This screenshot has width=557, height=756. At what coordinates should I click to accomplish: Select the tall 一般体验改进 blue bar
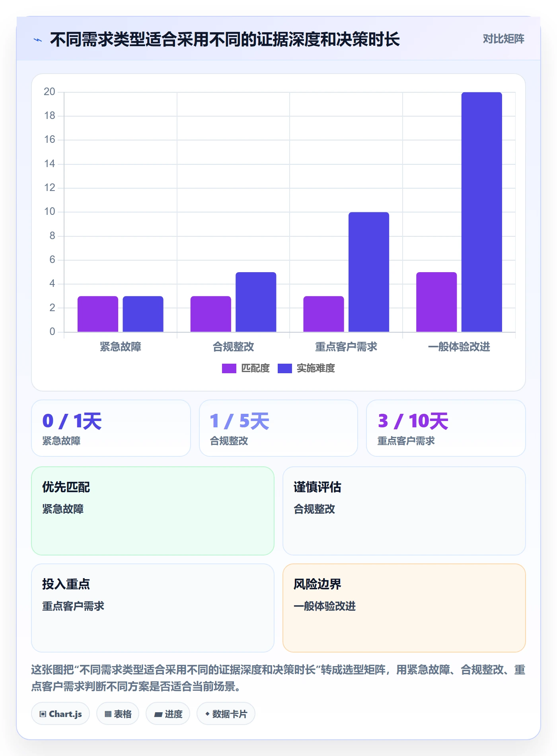click(481, 212)
